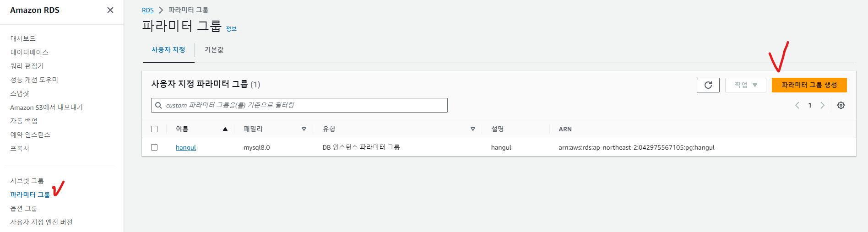This screenshot has height=232, width=868.
Task: Click the 파라미터 그룹 생성 button
Action: 809,85
